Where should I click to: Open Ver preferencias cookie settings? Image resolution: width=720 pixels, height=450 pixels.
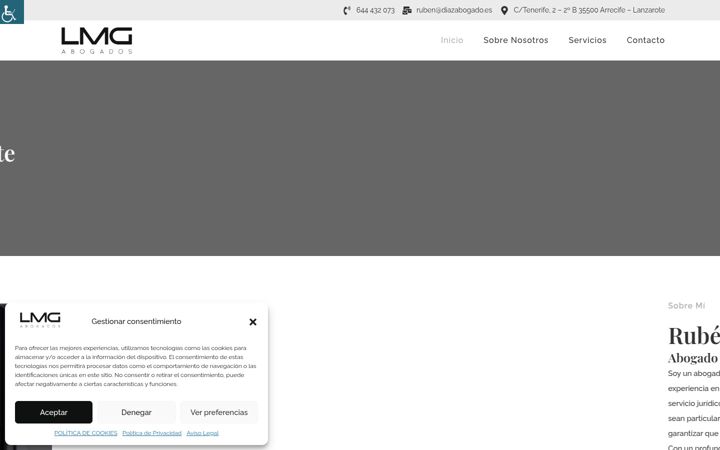click(x=219, y=412)
